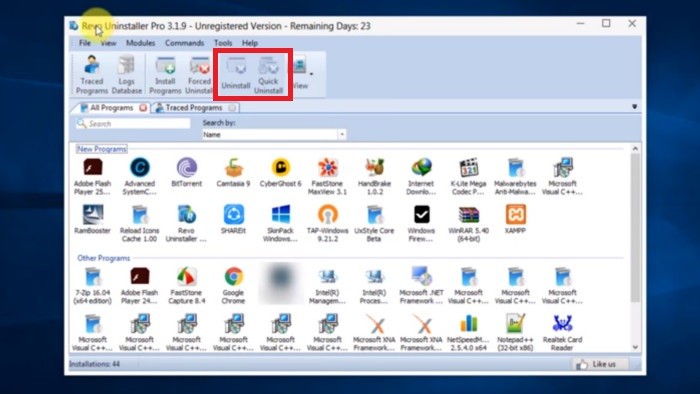Open the Help menu
Screen dimensions: 700x394
click(x=250, y=43)
